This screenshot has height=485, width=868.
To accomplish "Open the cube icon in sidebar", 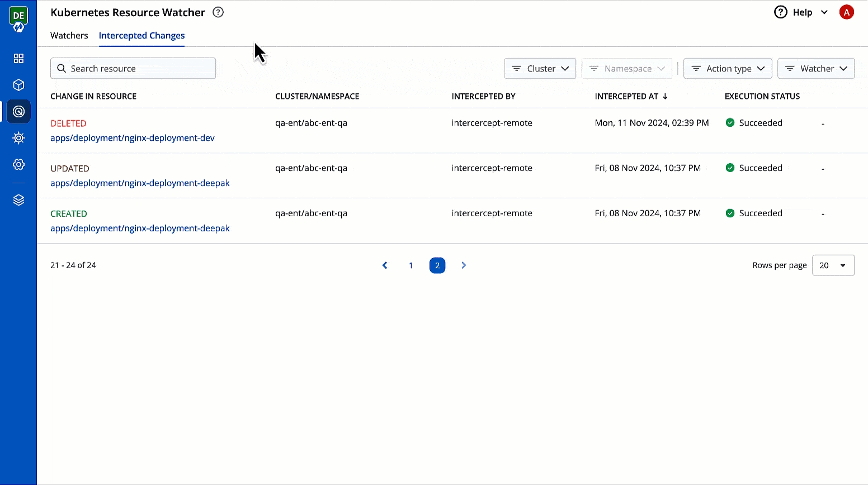I will [18, 85].
